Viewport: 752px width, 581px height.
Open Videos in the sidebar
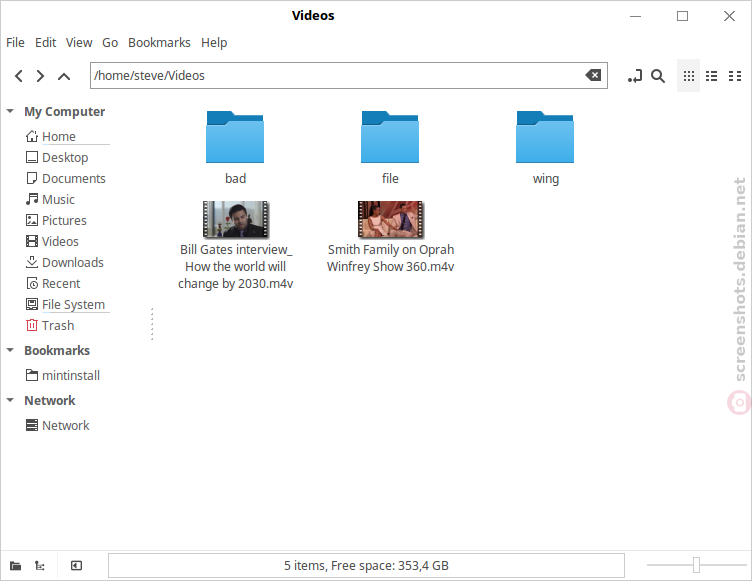pyautogui.click(x=52, y=241)
